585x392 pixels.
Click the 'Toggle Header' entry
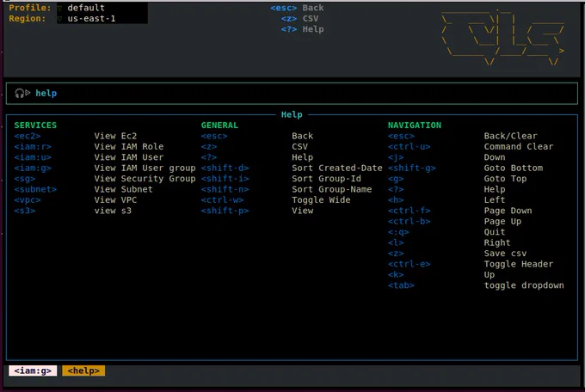(519, 264)
